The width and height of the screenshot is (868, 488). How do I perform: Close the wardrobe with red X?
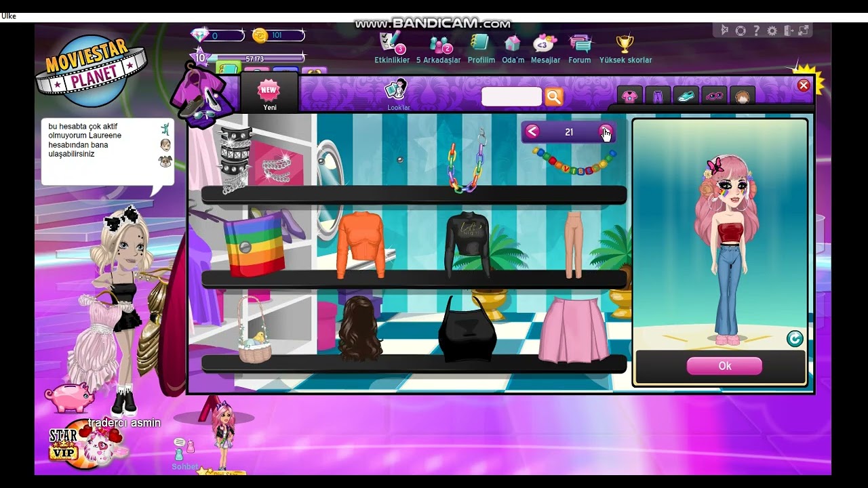pos(804,85)
